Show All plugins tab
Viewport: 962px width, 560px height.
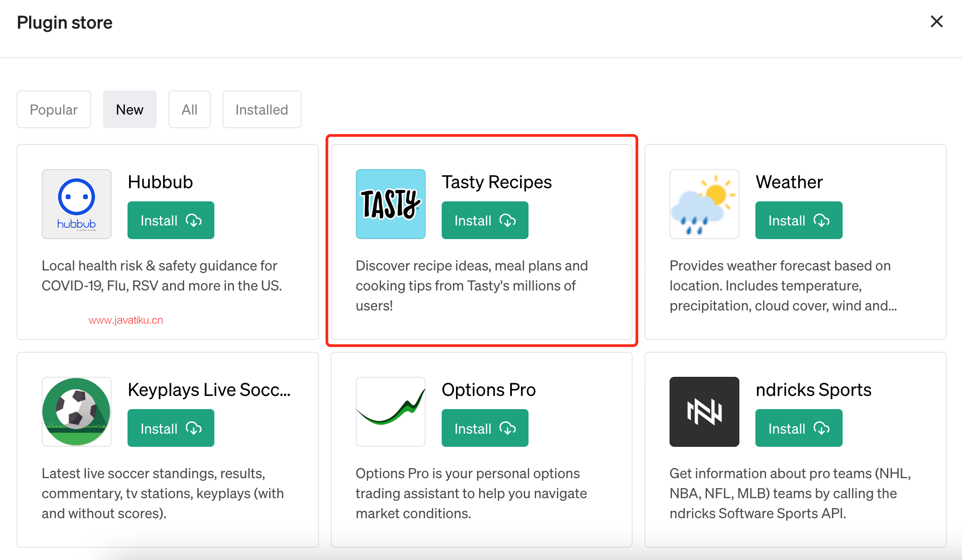(x=190, y=110)
